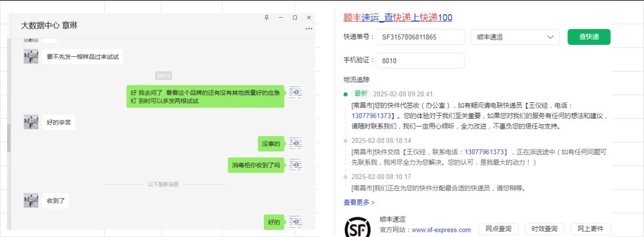Click own avatar beside 消毒柜你收到了吗 message

point(296,164)
